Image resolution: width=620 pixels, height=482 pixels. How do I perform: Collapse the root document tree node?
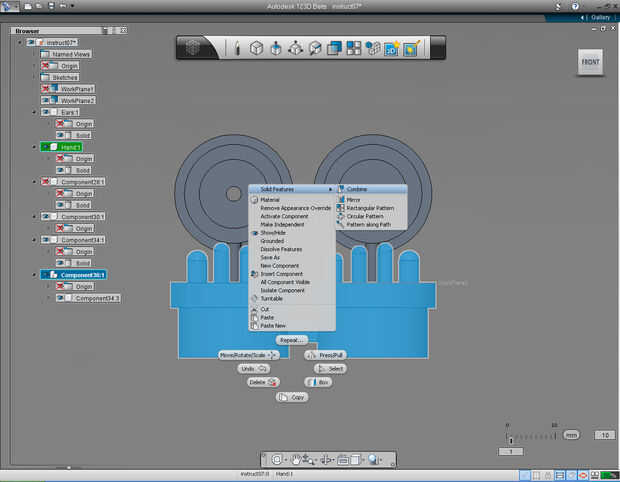point(20,42)
